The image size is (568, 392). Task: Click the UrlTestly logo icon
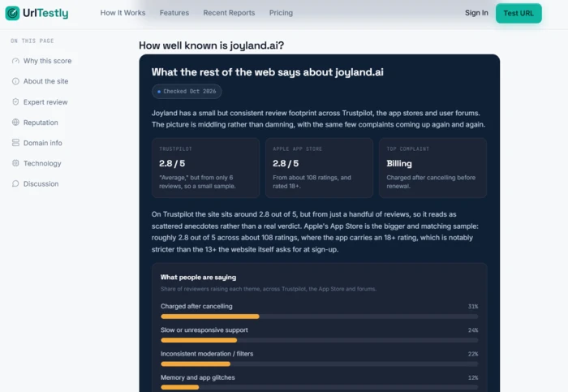pos(12,13)
